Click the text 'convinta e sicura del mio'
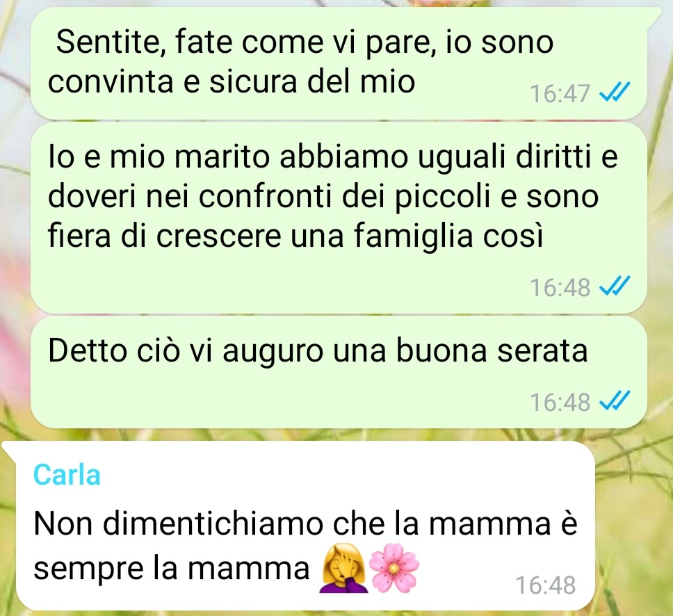 (232, 81)
